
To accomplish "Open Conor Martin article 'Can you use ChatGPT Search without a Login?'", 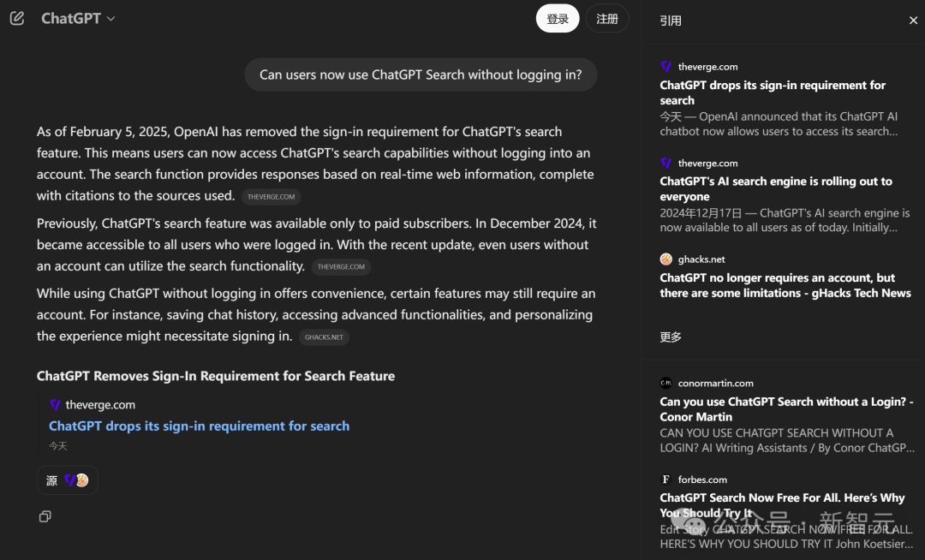I will pos(786,409).
